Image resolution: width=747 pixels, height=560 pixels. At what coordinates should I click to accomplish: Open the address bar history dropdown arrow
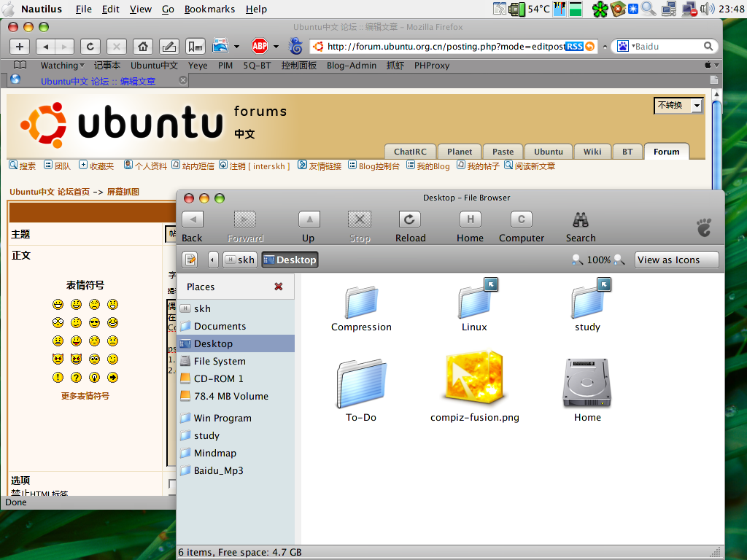pos(605,47)
